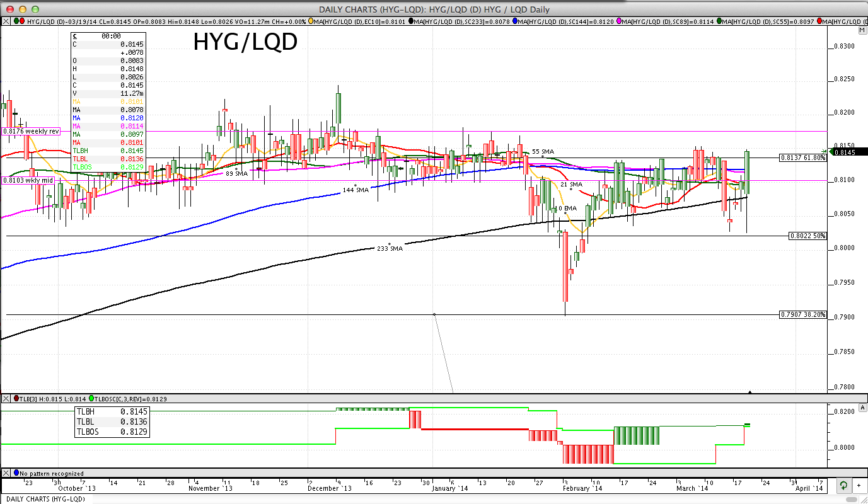Close the main price pane via X
This screenshot has height=504, width=868.
point(7,21)
